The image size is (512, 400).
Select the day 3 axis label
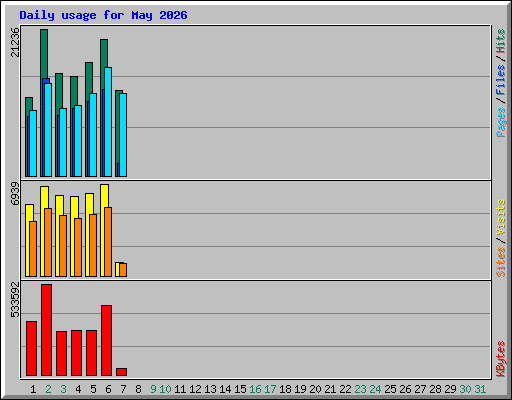tap(63, 389)
